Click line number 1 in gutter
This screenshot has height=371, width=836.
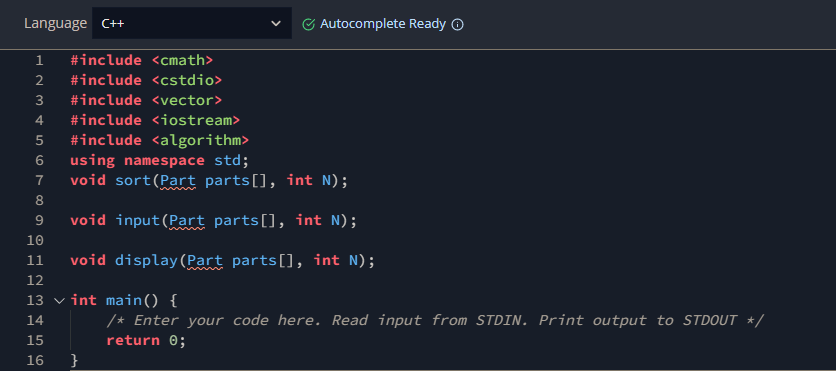tap(39, 60)
